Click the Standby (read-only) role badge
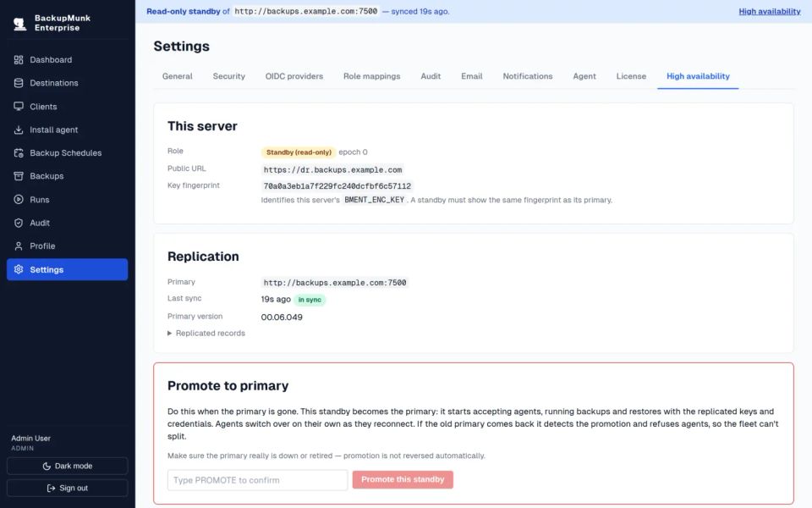Image resolution: width=812 pixels, height=508 pixels. [x=299, y=152]
